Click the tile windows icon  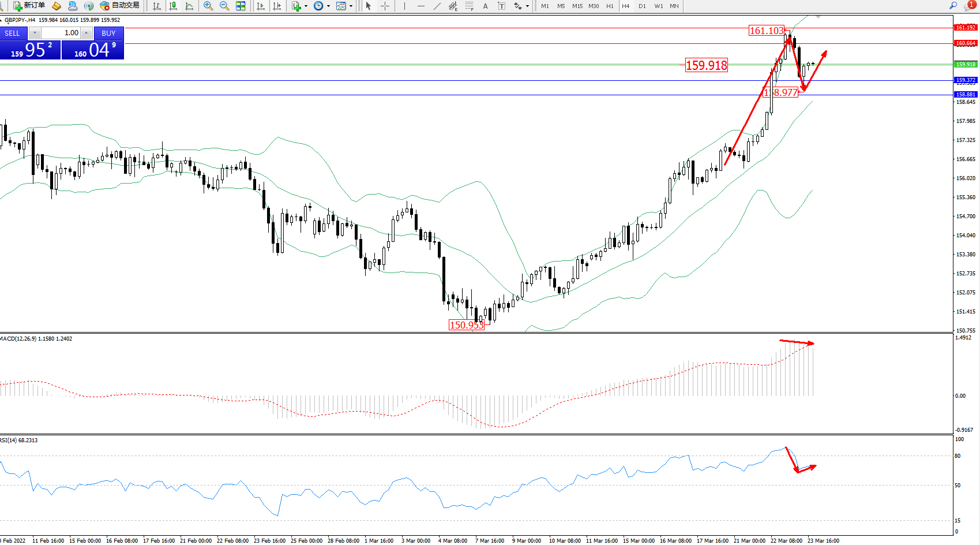(x=241, y=6)
